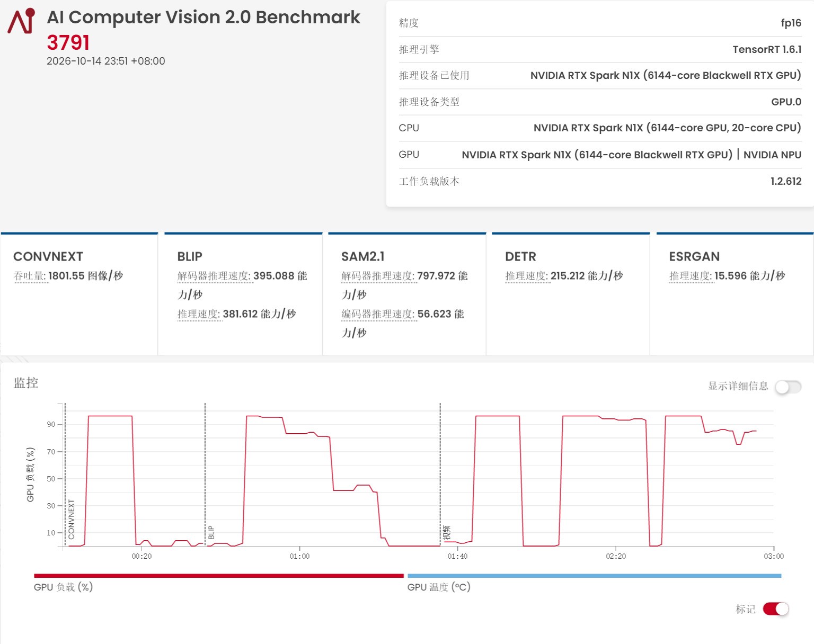This screenshot has height=644, width=814.
Task: Click the GPU 负载 (%) legend label
Action: (x=63, y=587)
